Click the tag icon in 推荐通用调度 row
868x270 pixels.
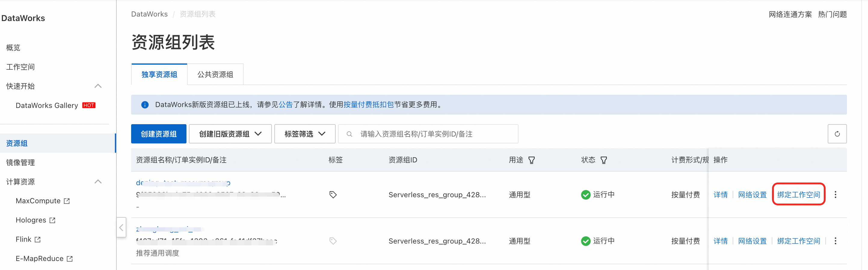coord(333,241)
